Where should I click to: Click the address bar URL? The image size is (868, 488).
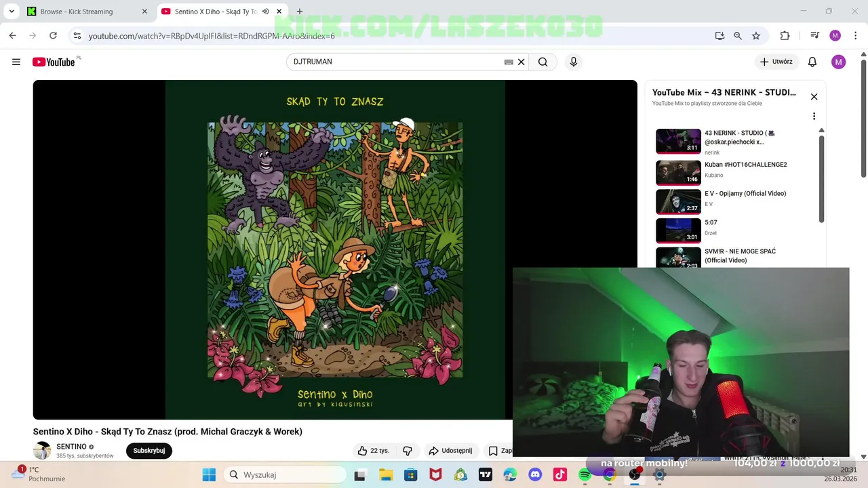212,36
